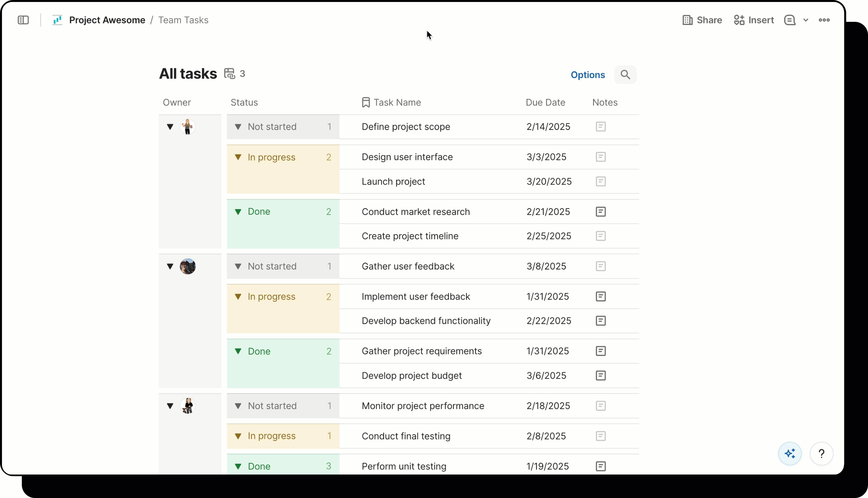
Task: Open notes icon for Conduct market research
Action: (x=600, y=212)
